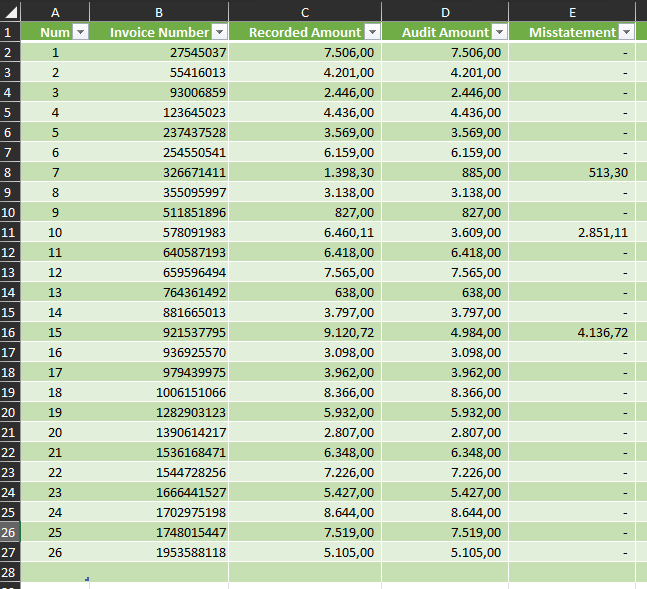Open the Misstatement filter dropdown
The height and width of the screenshot is (589, 647).
(627, 32)
